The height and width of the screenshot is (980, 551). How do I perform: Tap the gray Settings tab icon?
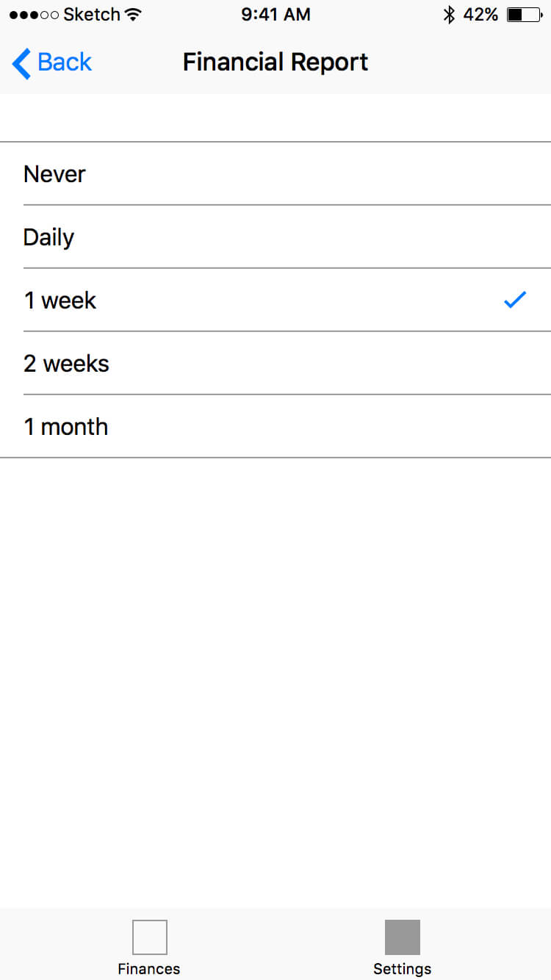point(403,937)
